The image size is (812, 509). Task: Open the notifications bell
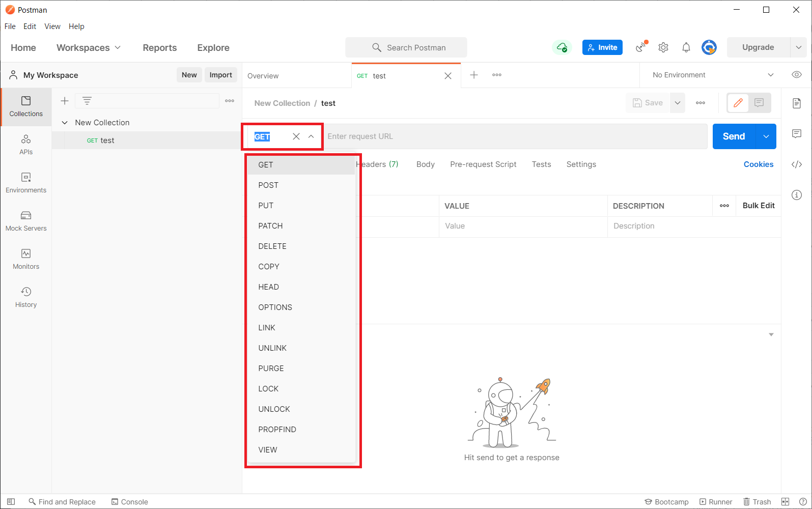point(686,47)
